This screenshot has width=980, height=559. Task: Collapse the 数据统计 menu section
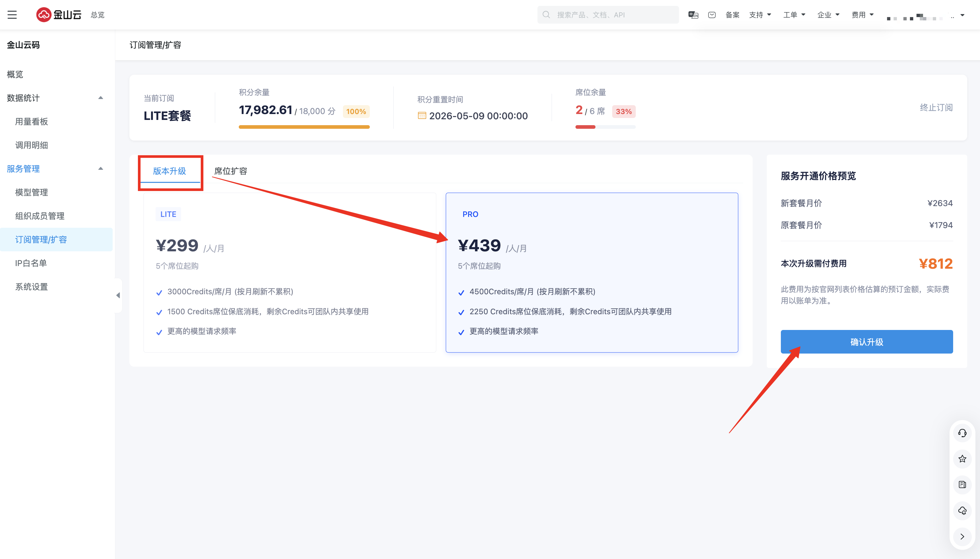(101, 98)
